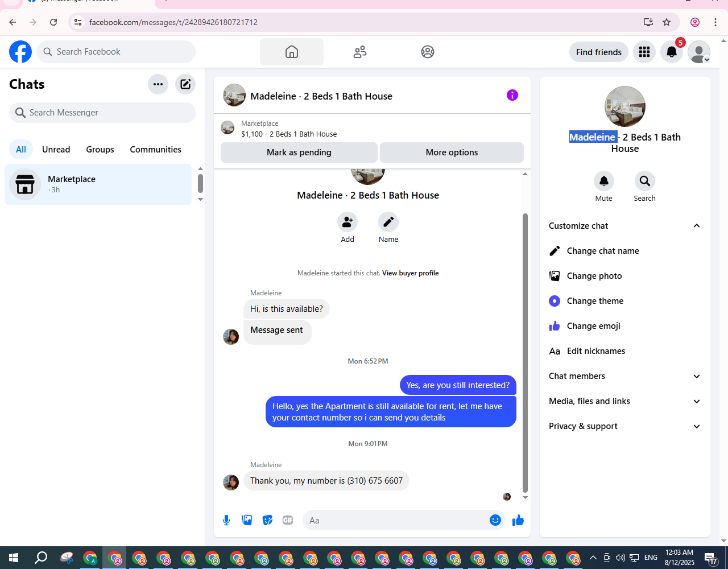Viewport: 728px width, 569px height.
Task: Click the browser address bar URL
Action: coord(173,22)
